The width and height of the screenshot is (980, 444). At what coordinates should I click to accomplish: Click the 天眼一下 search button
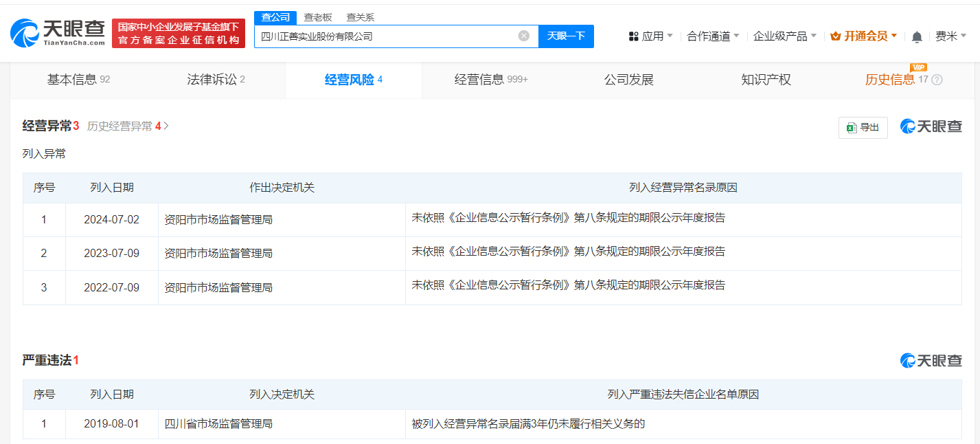566,36
